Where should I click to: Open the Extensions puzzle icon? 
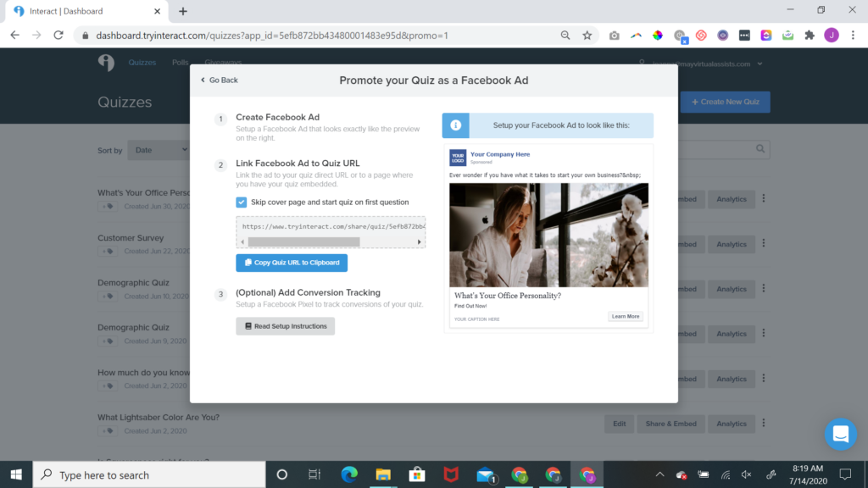click(x=810, y=36)
